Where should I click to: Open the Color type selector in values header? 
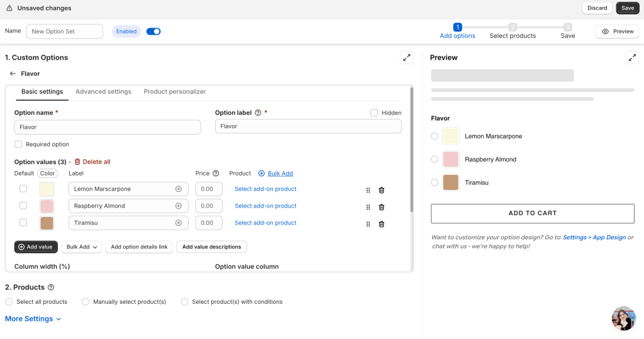[x=47, y=174]
